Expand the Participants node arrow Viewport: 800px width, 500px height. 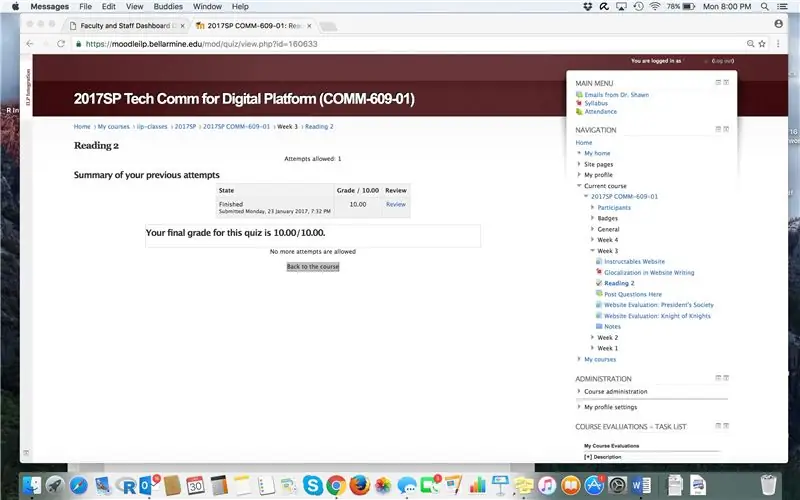592,207
